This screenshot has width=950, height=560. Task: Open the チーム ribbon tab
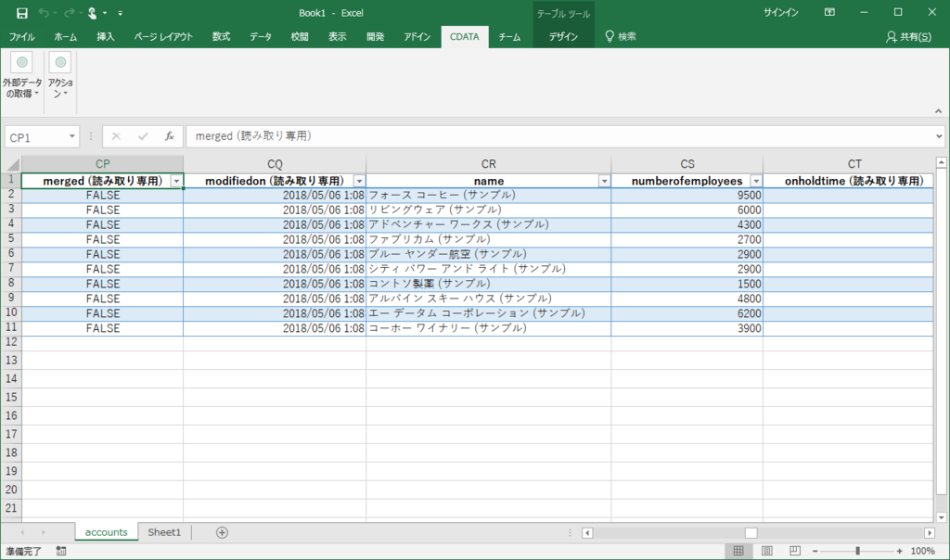coord(509,37)
